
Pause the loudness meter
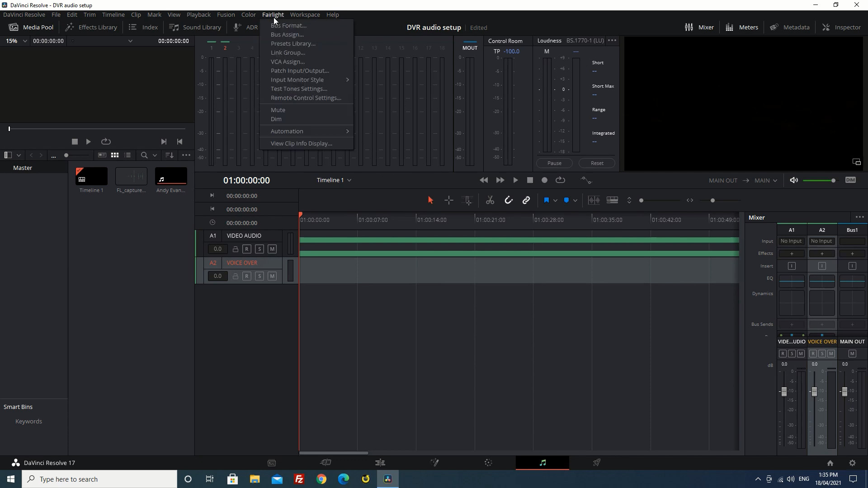tap(554, 163)
